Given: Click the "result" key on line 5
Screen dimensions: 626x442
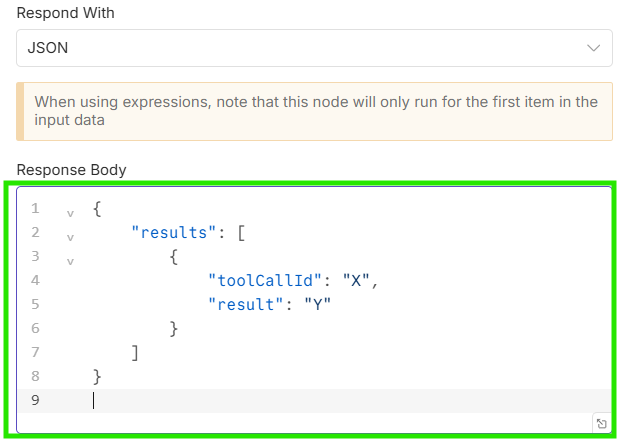Looking at the screenshot, I should 246,305.
